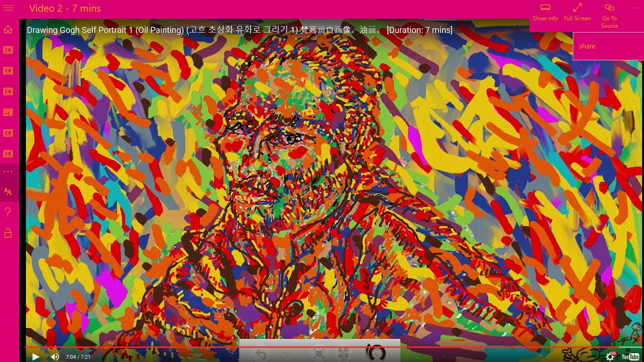Image resolution: width=644 pixels, height=362 pixels.
Task: Open the video item just above the three dots
Action: click(8, 154)
